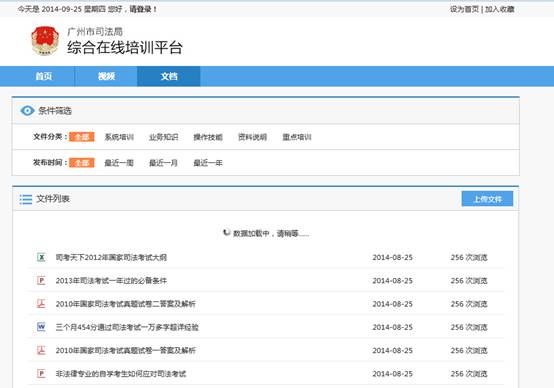Click 综合在线培训平台 site title
The image size is (554, 388).
pos(125,48)
